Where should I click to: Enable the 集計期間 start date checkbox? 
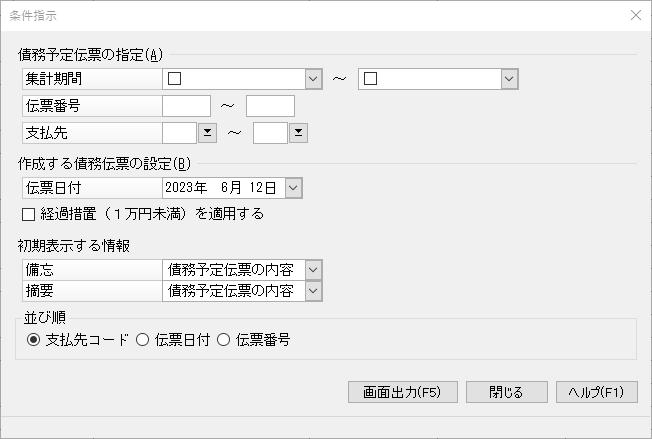[x=174, y=79]
